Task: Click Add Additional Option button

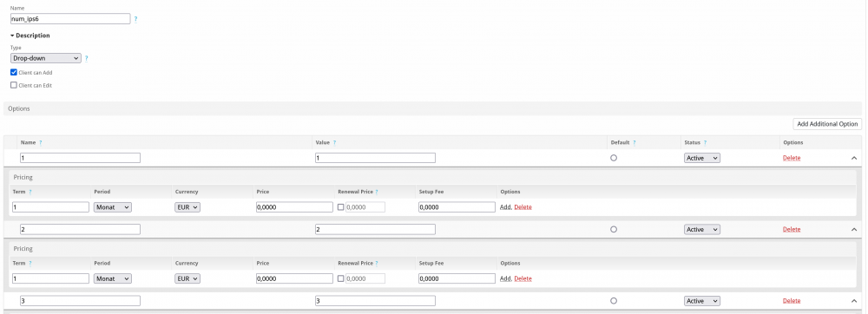Action: [x=827, y=124]
